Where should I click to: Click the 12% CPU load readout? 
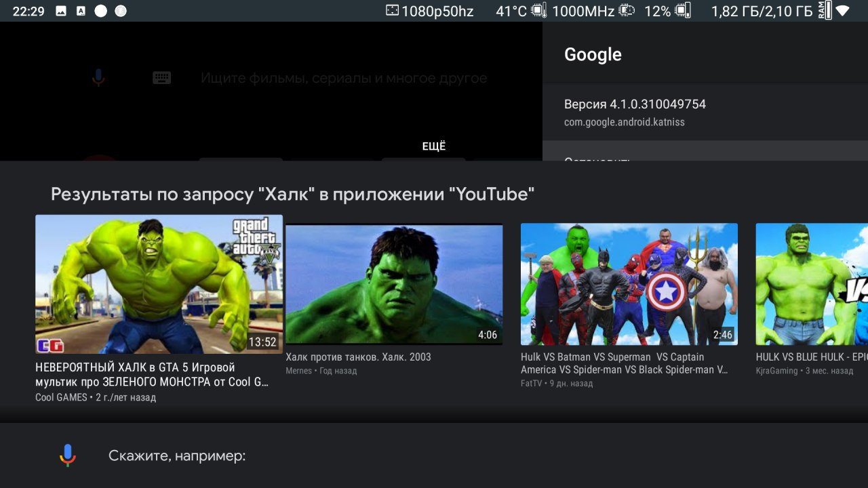(657, 11)
